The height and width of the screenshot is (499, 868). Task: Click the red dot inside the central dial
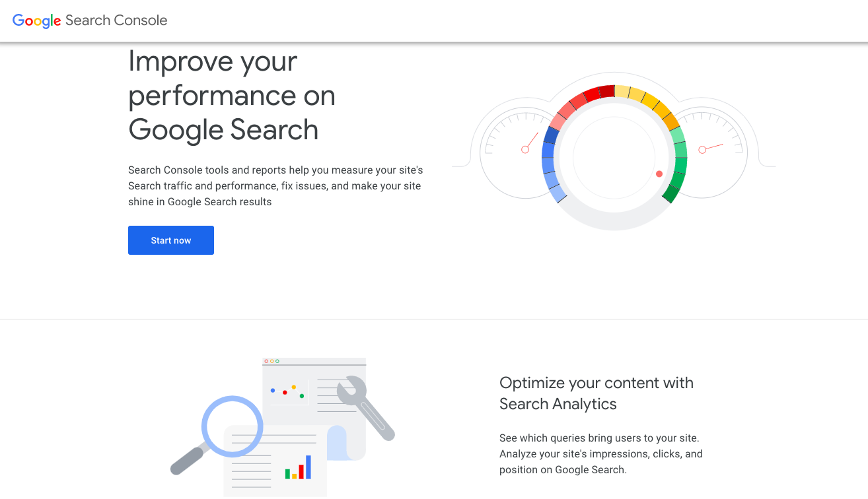(x=659, y=174)
